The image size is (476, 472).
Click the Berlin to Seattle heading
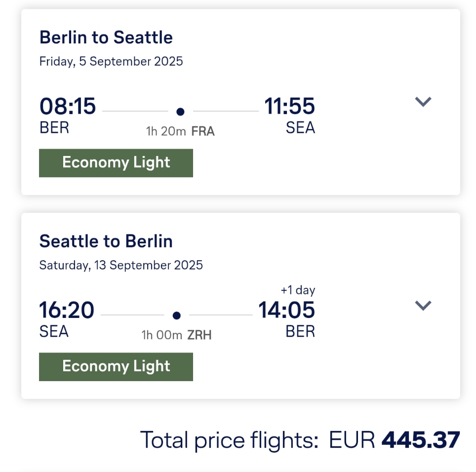pyautogui.click(x=106, y=38)
